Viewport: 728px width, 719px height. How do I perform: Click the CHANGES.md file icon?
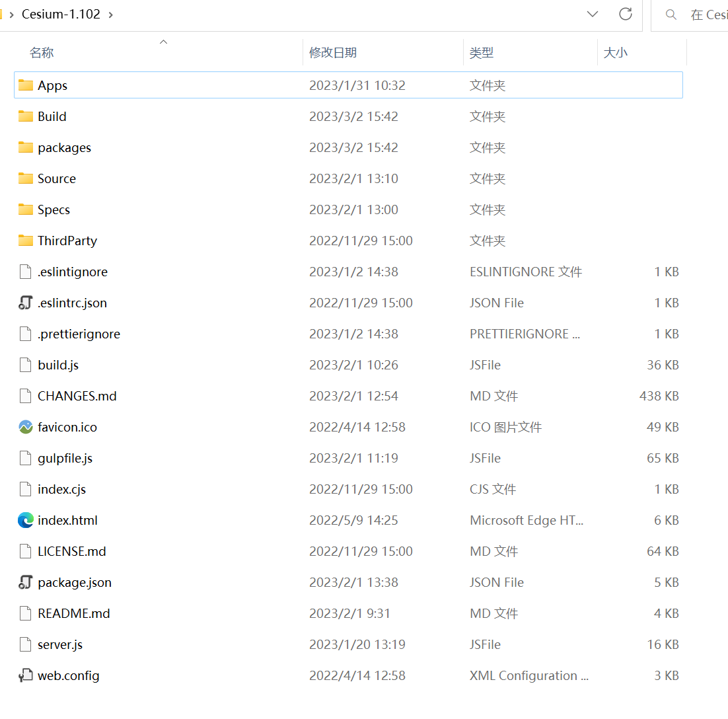click(26, 396)
